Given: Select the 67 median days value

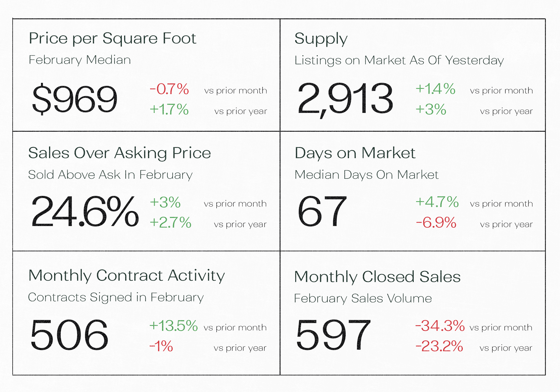Looking at the screenshot, I should pyautogui.click(x=322, y=211).
